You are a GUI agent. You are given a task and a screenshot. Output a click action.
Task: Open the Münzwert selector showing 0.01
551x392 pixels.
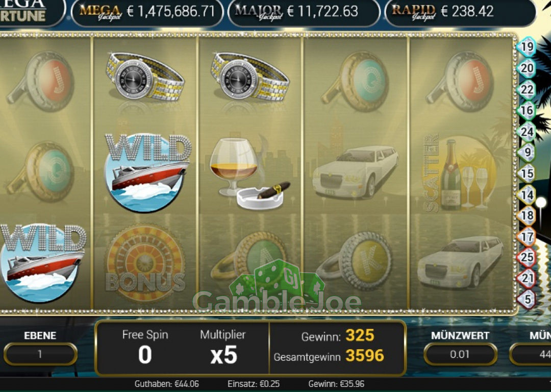pyautogui.click(x=460, y=354)
